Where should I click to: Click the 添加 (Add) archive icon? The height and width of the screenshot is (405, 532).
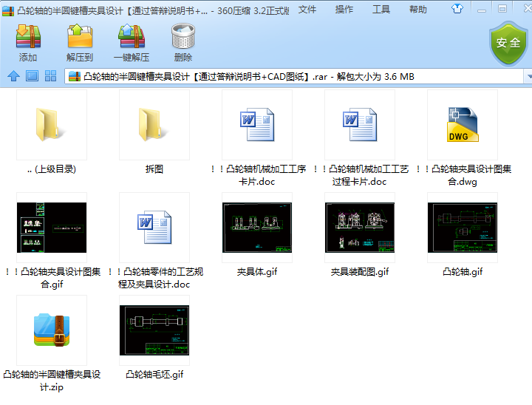pyautogui.click(x=28, y=36)
